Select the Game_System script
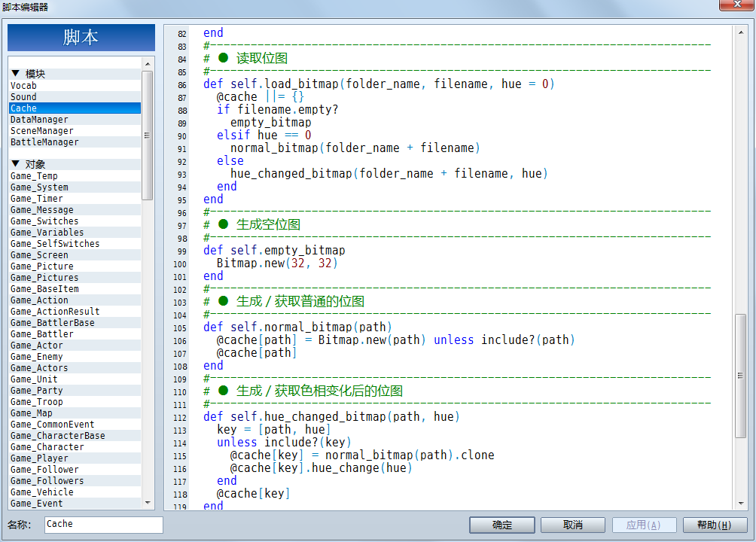Image resolution: width=756 pixels, height=542 pixels. click(x=75, y=187)
